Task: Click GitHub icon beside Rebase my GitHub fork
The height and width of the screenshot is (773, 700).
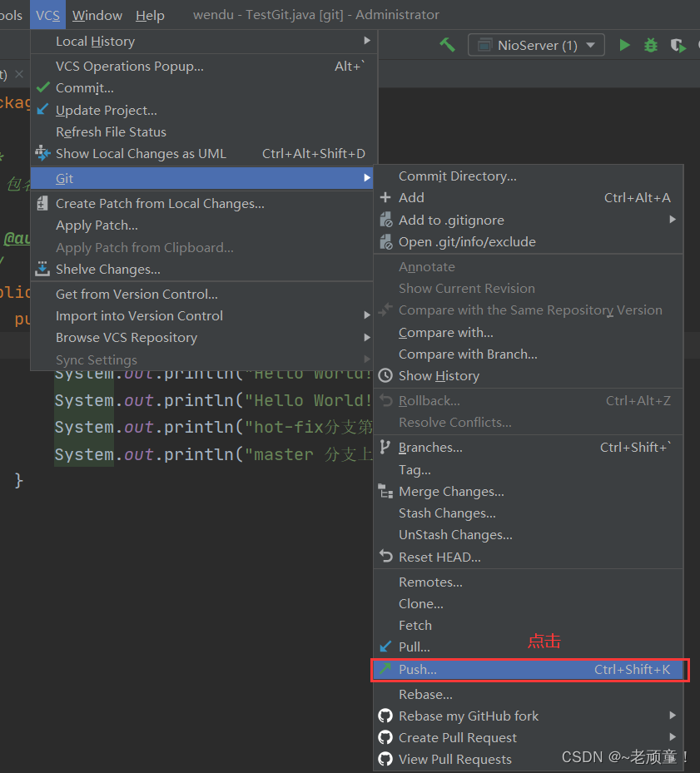Action: point(385,716)
